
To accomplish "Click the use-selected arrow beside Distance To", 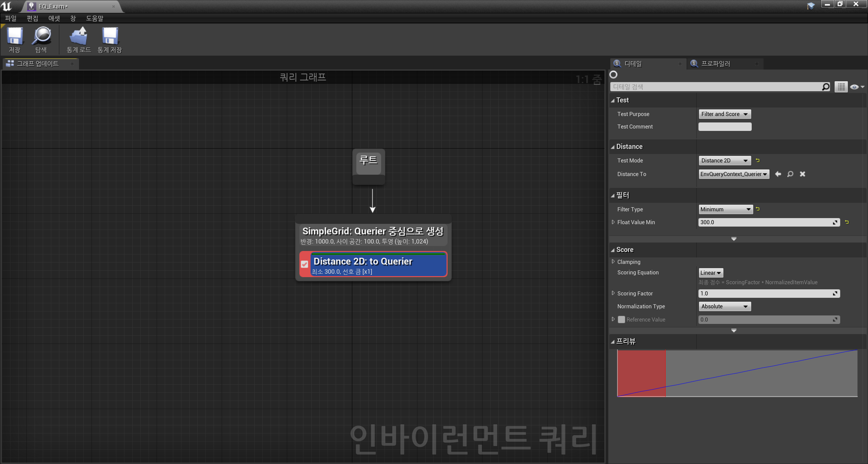I will [x=778, y=174].
